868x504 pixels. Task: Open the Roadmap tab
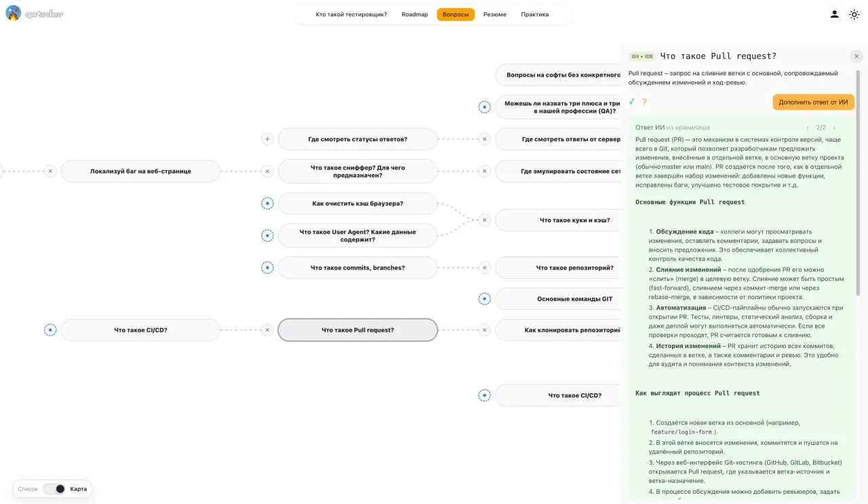click(415, 14)
